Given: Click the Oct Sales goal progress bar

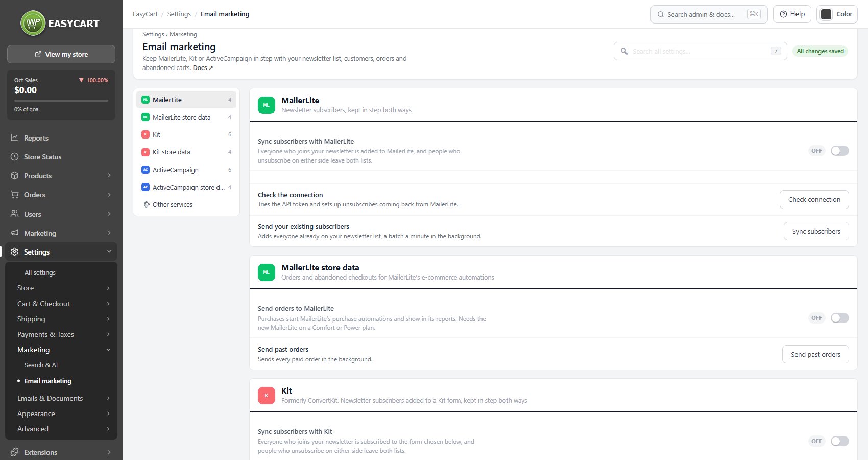Looking at the screenshot, I should pyautogui.click(x=61, y=101).
